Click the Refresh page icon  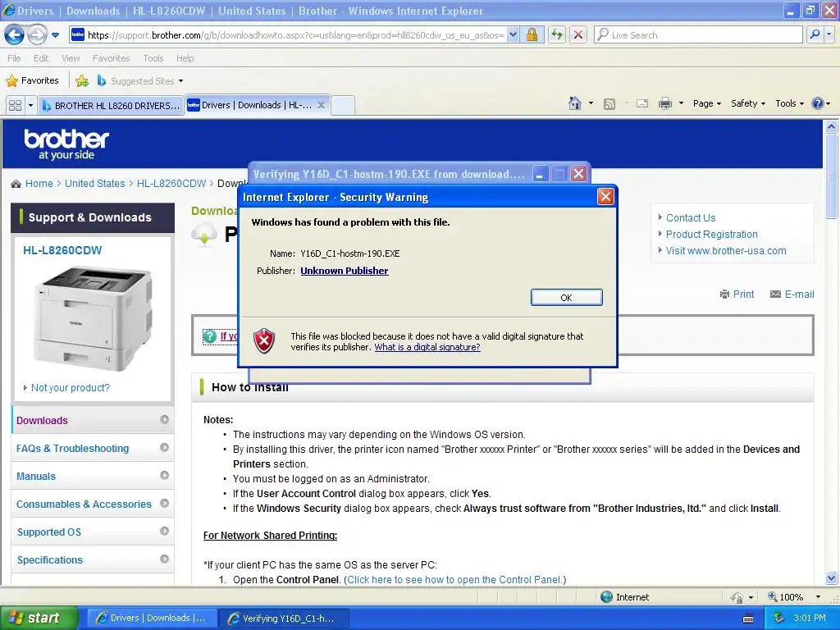(557, 35)
